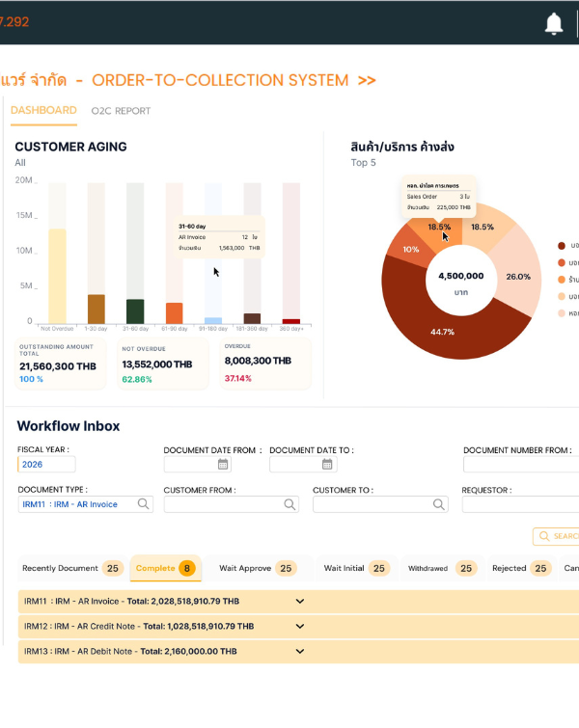This screenshot has height=728, width=579.
Task: Click the Not Overdue yellow bar
Action: (57, 276)
